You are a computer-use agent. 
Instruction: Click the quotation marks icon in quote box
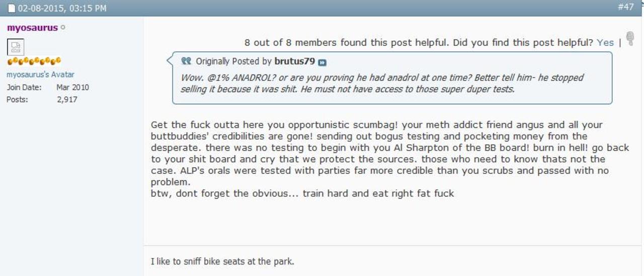(x=186, y=61)
